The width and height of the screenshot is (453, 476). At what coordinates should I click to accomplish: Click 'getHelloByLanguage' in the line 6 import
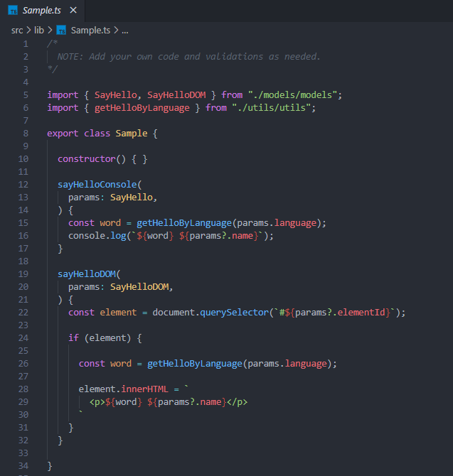point(142,108)
